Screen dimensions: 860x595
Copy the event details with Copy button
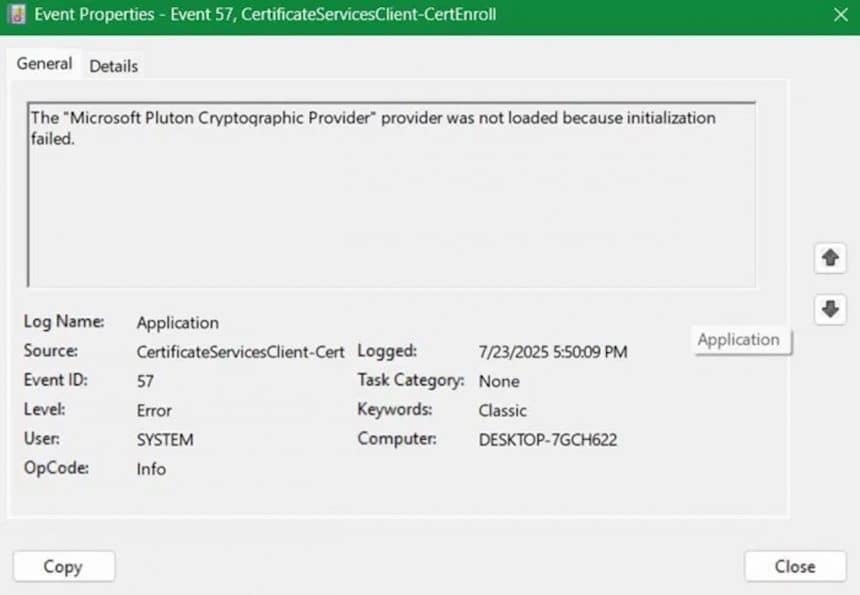coord(64,566)
